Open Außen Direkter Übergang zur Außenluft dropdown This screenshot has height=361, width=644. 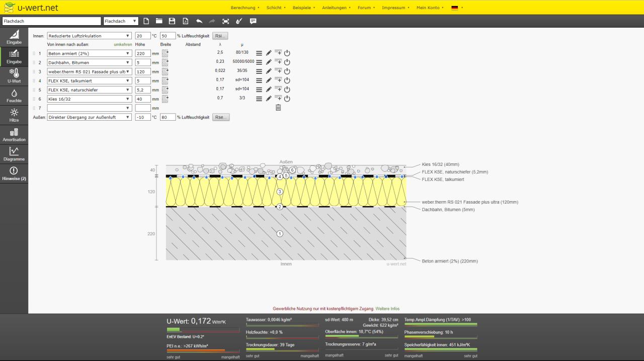point(89,117)
